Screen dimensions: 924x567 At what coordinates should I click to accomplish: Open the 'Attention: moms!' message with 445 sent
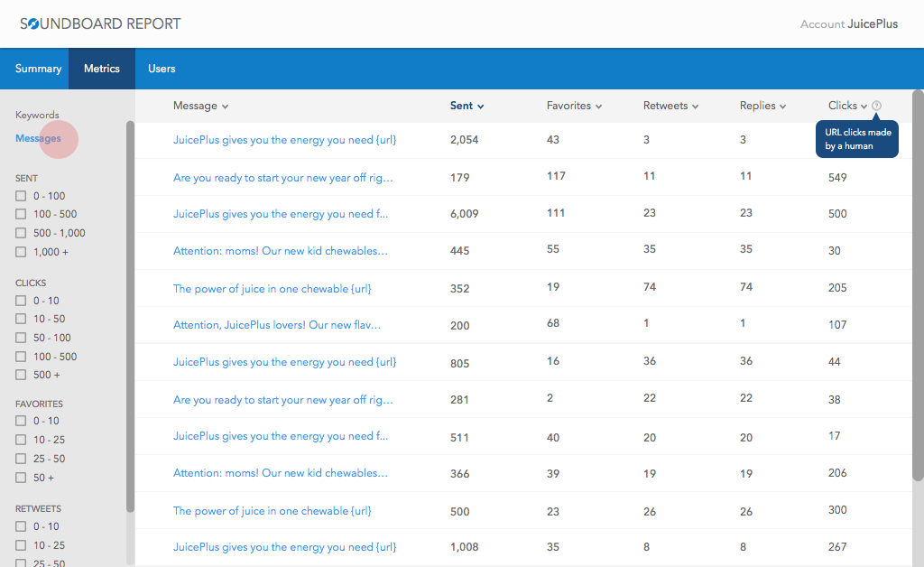[x=281, y=251]
